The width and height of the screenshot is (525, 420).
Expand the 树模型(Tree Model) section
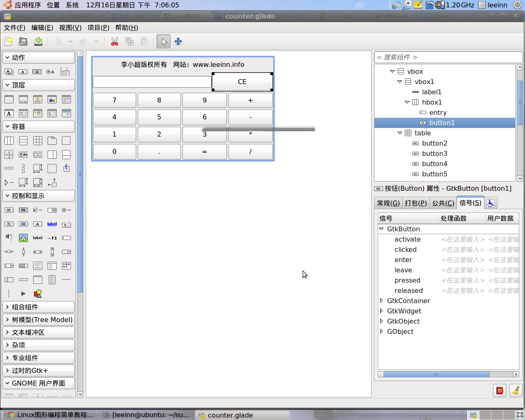coord(39,320)
